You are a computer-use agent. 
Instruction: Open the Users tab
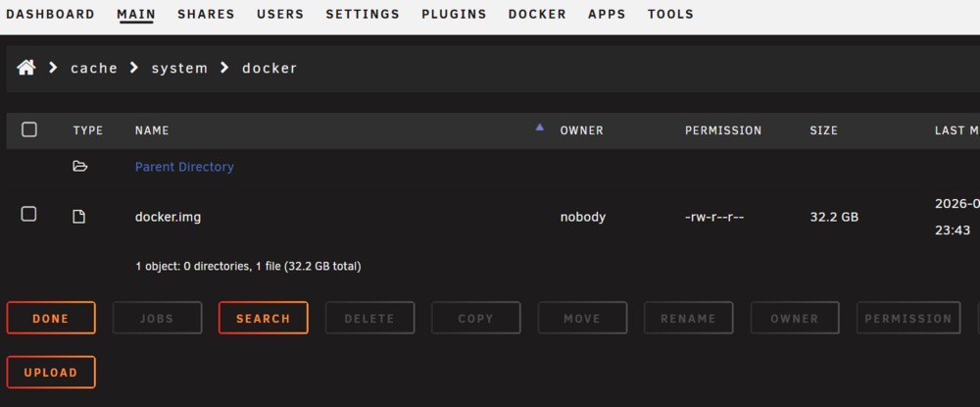click(280, 14)
